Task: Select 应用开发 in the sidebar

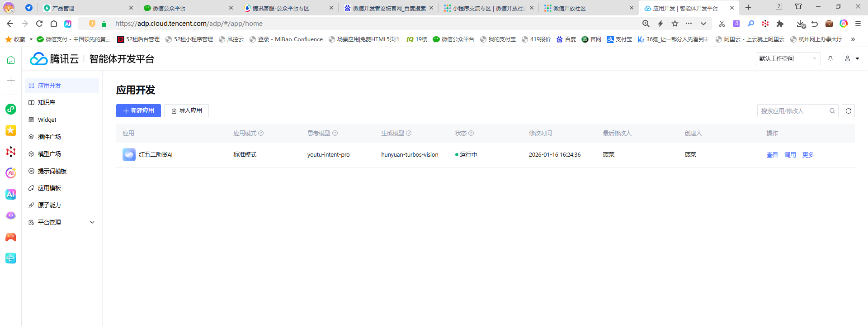Action: coord(62,86)
